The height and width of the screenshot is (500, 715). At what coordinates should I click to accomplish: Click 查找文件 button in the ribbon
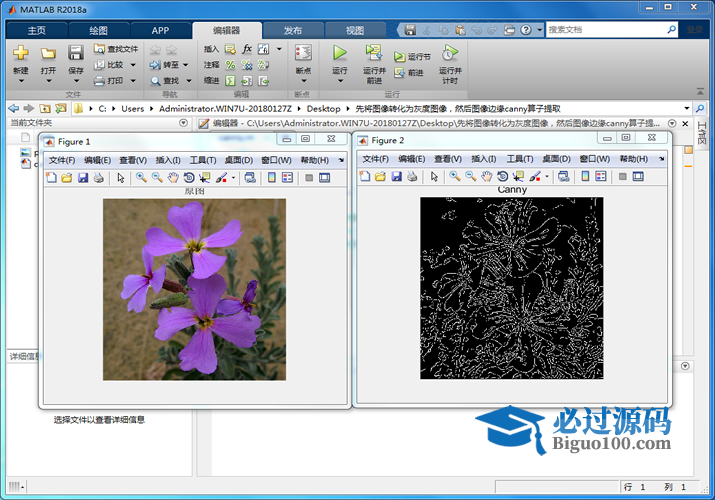coord(116,48)
